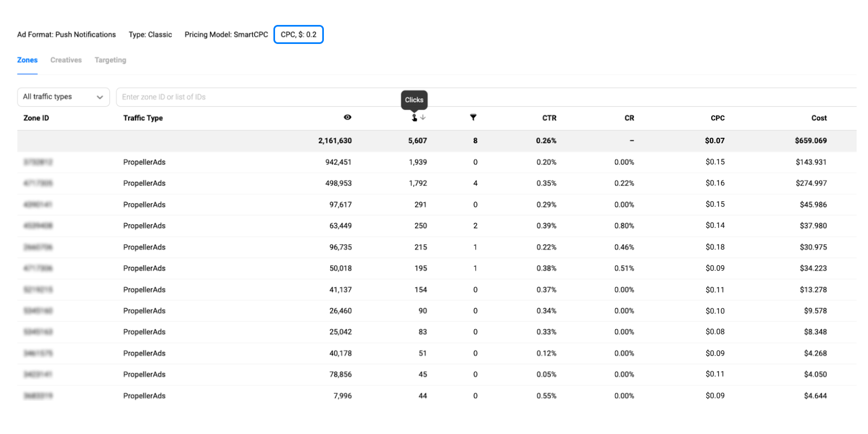
Task: Open the All traffic types dropdown
Action: (63, 97)
